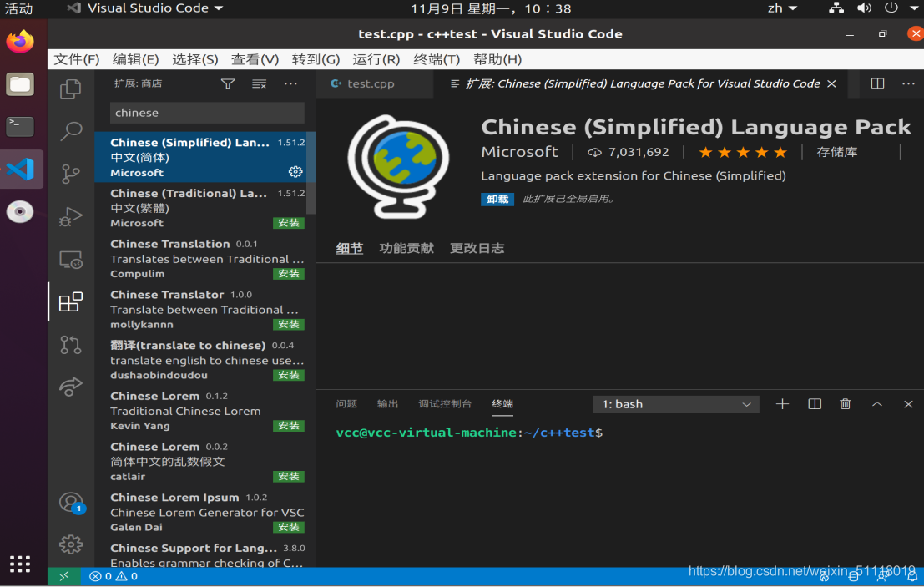Open the 查看(V) menu
The height and width of the screenshot is (587, 924).
(255, 59)
